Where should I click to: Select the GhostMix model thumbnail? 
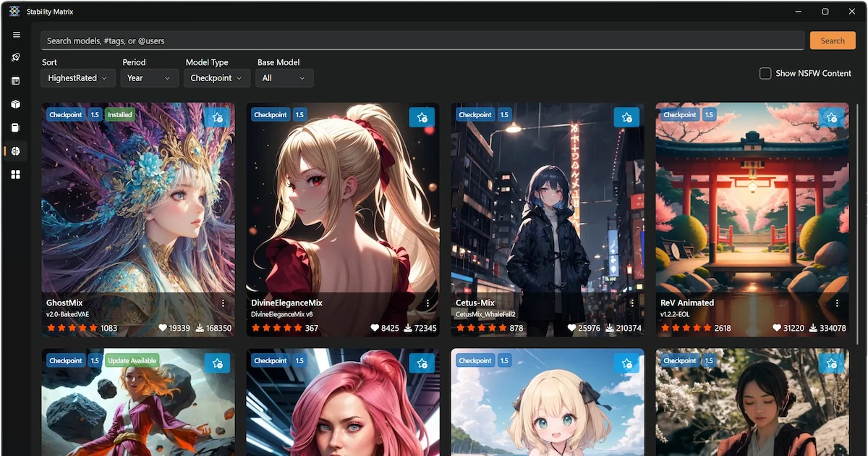pyautogui.click(x=138, y=203)
